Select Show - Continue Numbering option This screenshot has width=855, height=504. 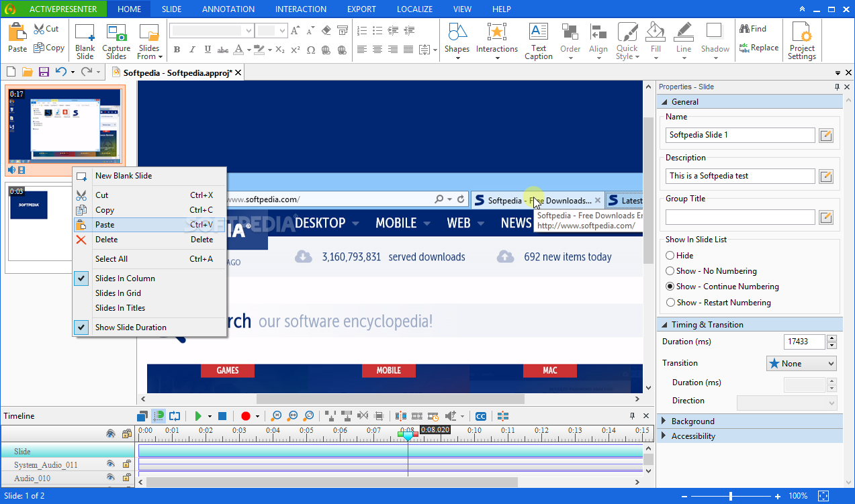click(x=722, y=287)
